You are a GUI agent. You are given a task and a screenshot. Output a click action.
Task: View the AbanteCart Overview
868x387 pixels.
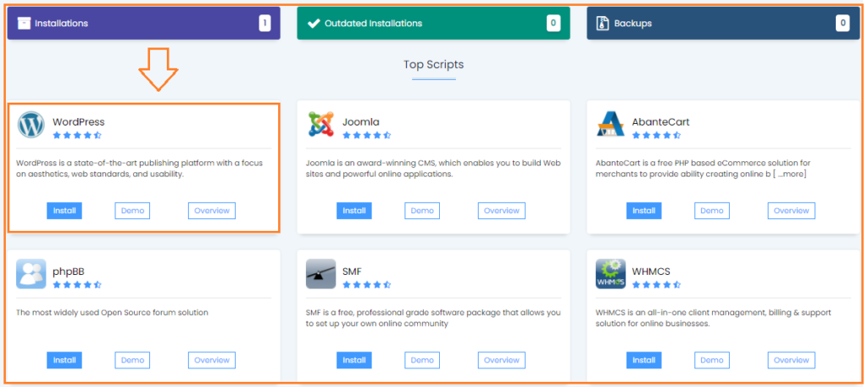792,210
